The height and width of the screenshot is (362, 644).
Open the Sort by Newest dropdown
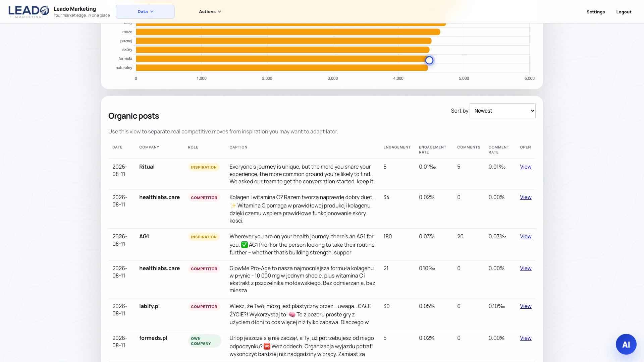click(x=502, y=111)
